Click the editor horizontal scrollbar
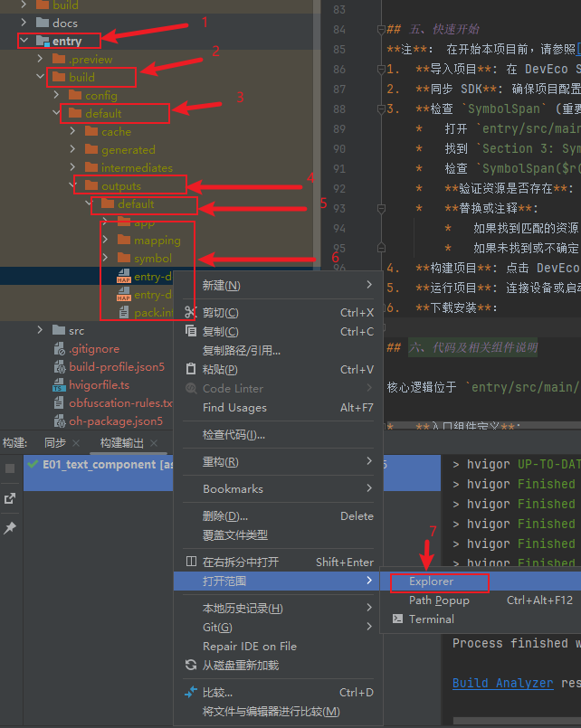The image size is (581, 728). point(483,424)
